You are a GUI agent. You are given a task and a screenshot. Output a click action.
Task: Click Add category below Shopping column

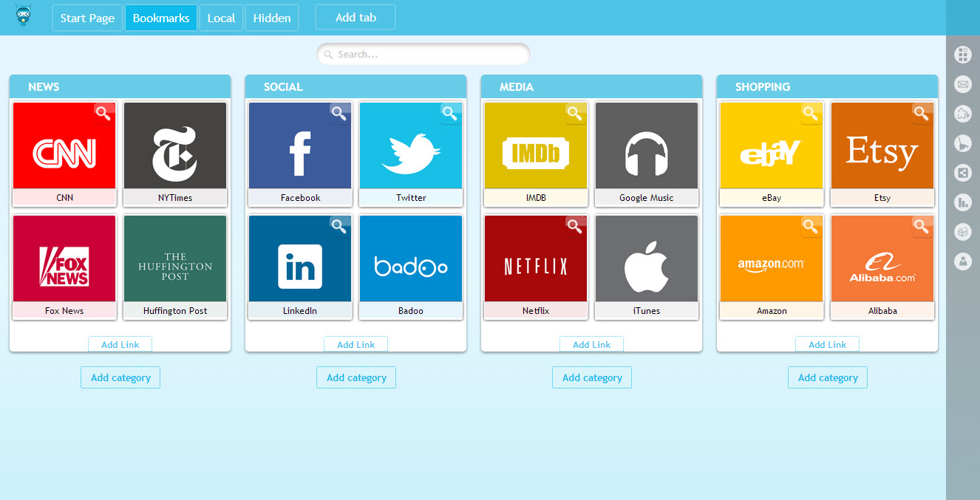point(828,377)
